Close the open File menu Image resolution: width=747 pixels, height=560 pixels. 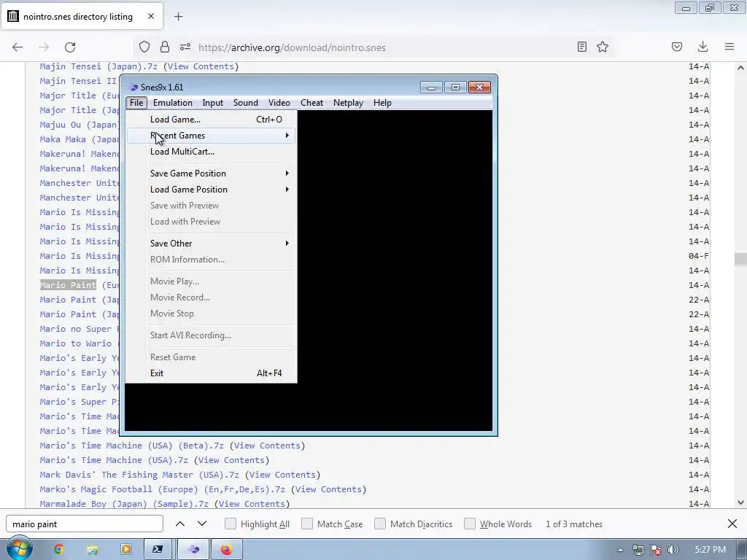(x=136, y=103)
